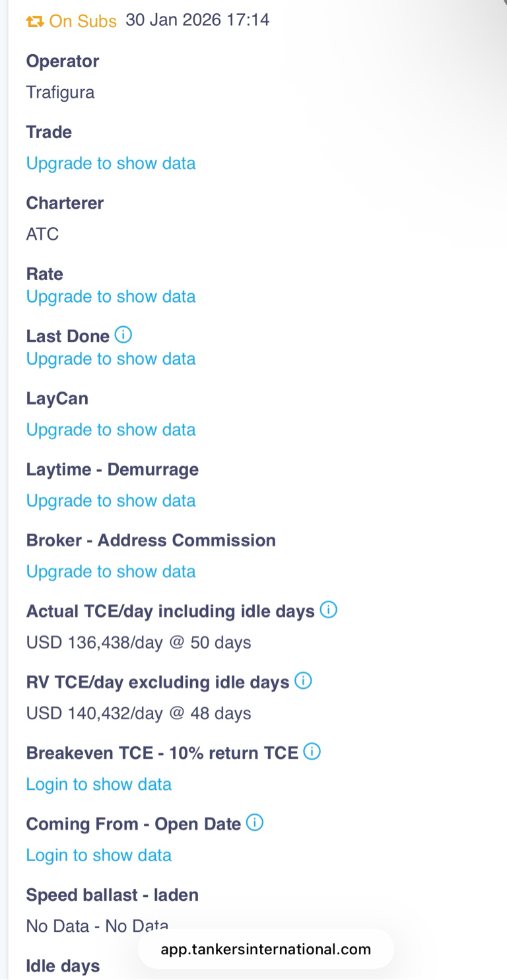Click the On Subs status label
The width and height of the screenshot is (507, 980).
pos(83,21)
